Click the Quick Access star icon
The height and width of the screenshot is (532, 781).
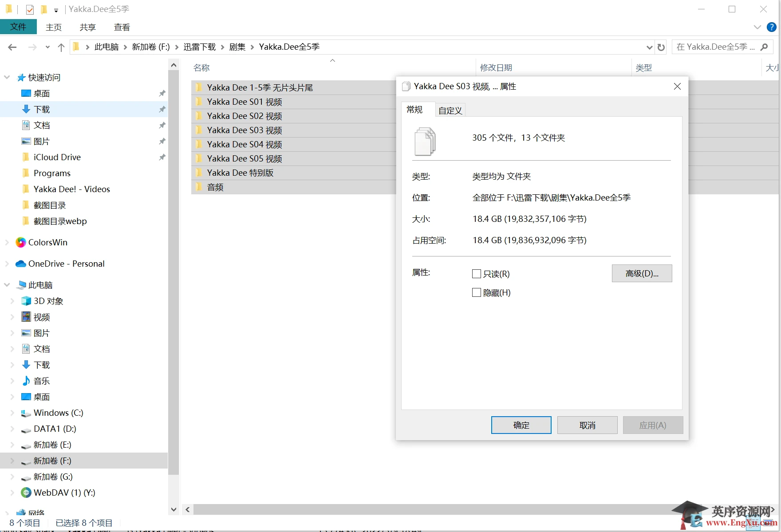(21, 78)
